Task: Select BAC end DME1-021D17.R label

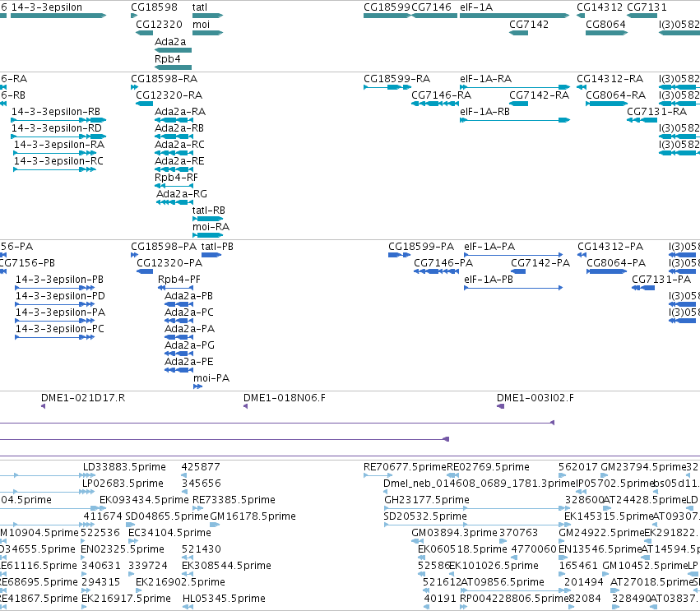Action: [x=83, y=398]
